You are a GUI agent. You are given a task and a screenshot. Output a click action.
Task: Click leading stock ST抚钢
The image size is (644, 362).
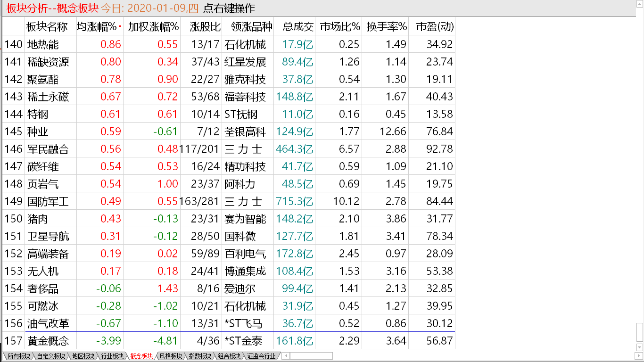[240, 114]
